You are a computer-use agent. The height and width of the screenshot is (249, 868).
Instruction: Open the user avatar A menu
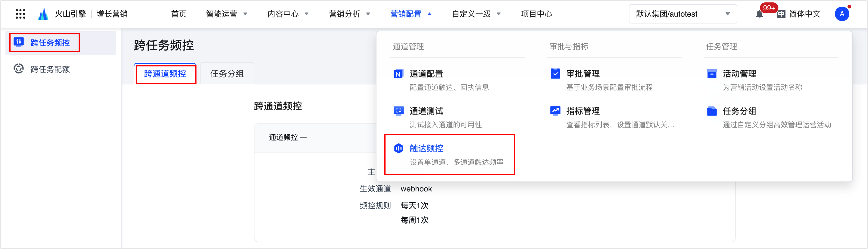[842, 14]
